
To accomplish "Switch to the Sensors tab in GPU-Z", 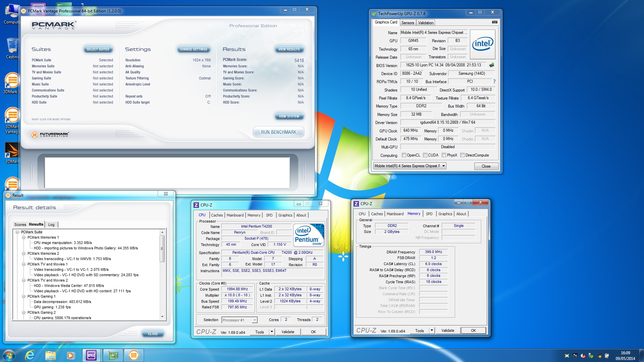I will point(408,23).
